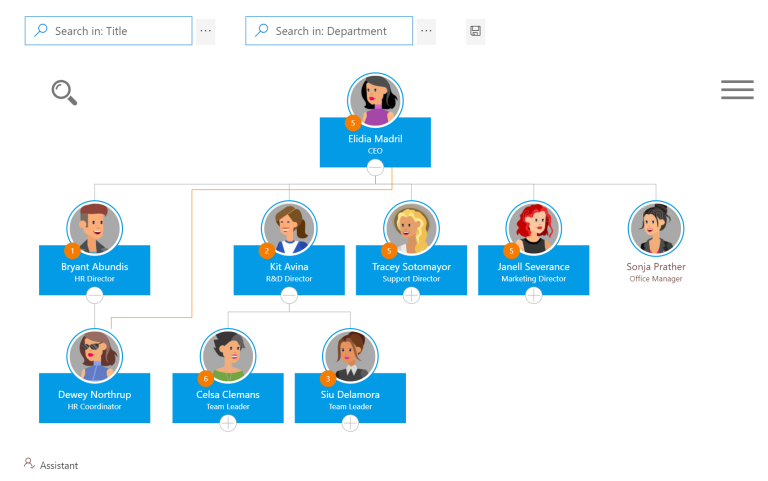The height and width of the screenshot is (481, 768).
Task: Expand Celsa Clemans team
Action: 228,423
